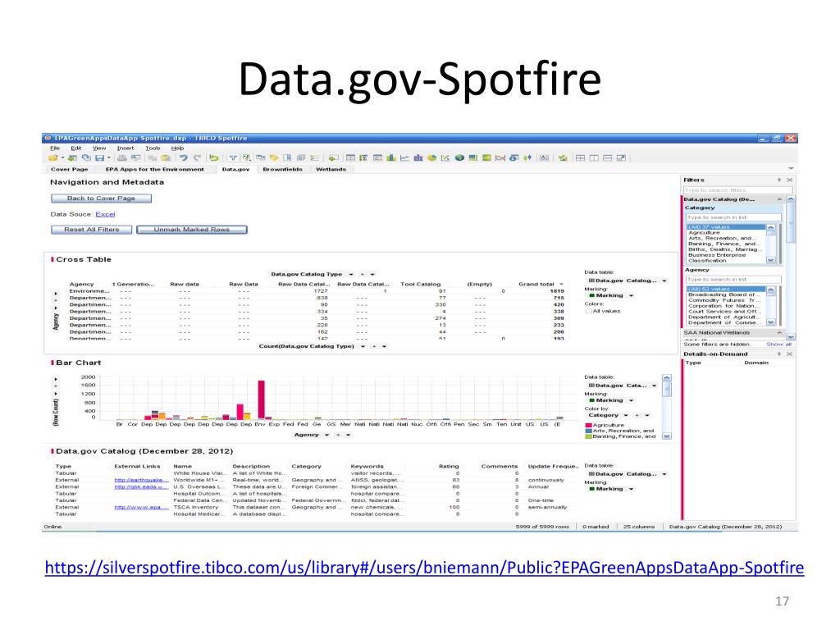Click the stacked layout icon
The image size is (840, 630).
click(608, 158)
